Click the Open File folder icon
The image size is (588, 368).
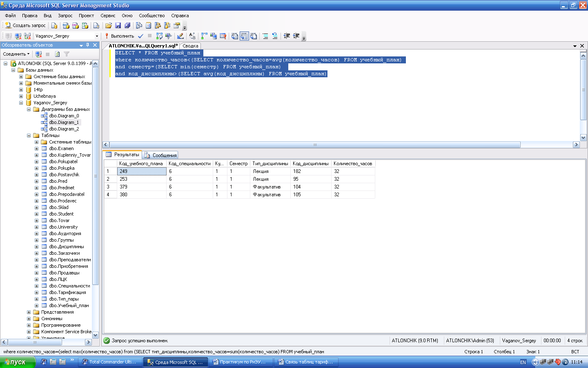[109, 25]
